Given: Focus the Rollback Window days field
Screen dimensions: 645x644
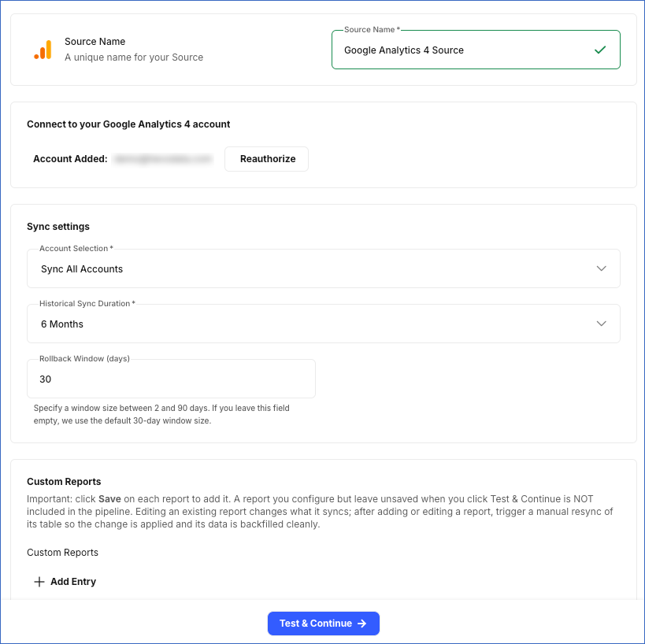Looking at the screenshot, I should point(171,379).
